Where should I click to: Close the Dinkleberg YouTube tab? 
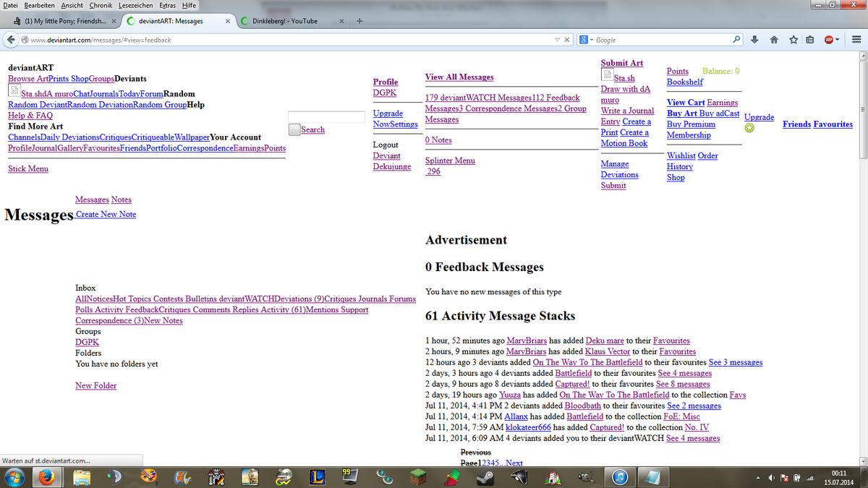coord(342,21)
